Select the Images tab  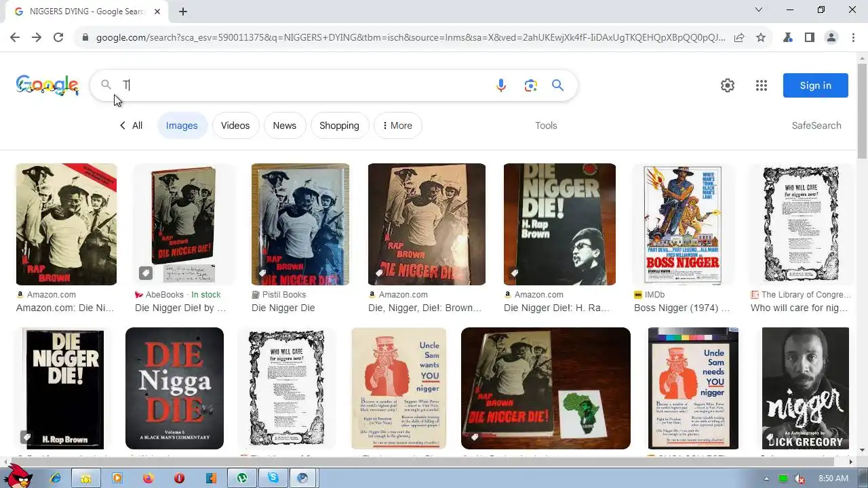(182, 125)
